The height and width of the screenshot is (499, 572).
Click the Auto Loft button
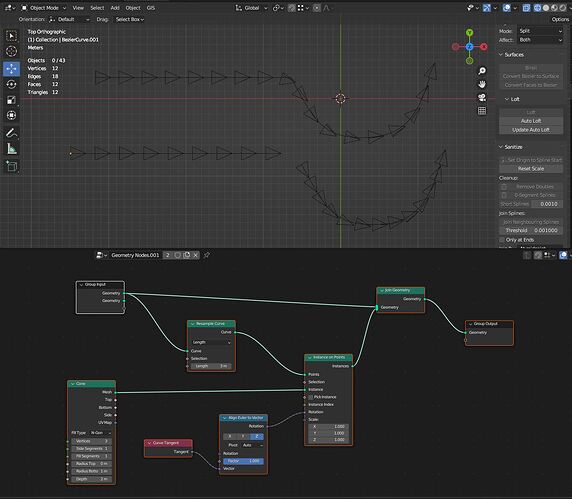pos(531,121)
